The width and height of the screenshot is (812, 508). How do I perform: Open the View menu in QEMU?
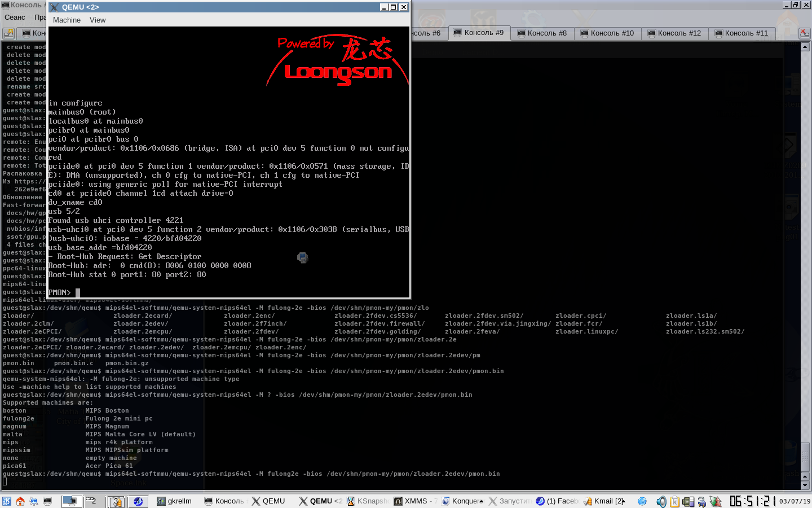tap(98, 20)
